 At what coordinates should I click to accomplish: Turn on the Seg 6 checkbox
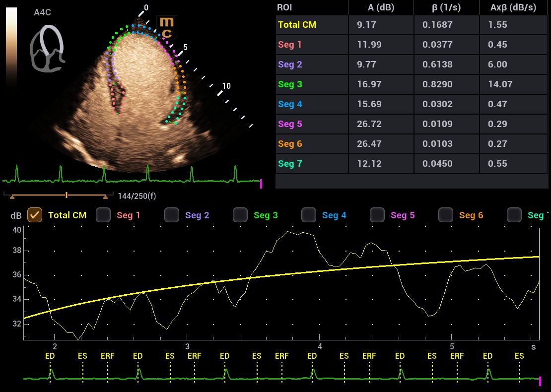pos(446,215)
